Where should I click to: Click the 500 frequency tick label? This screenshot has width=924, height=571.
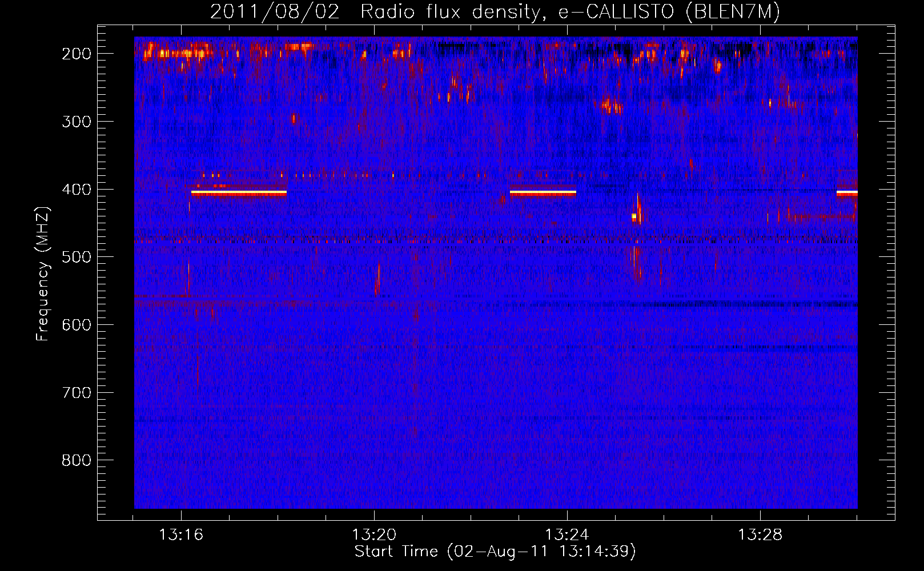(77, 257)
